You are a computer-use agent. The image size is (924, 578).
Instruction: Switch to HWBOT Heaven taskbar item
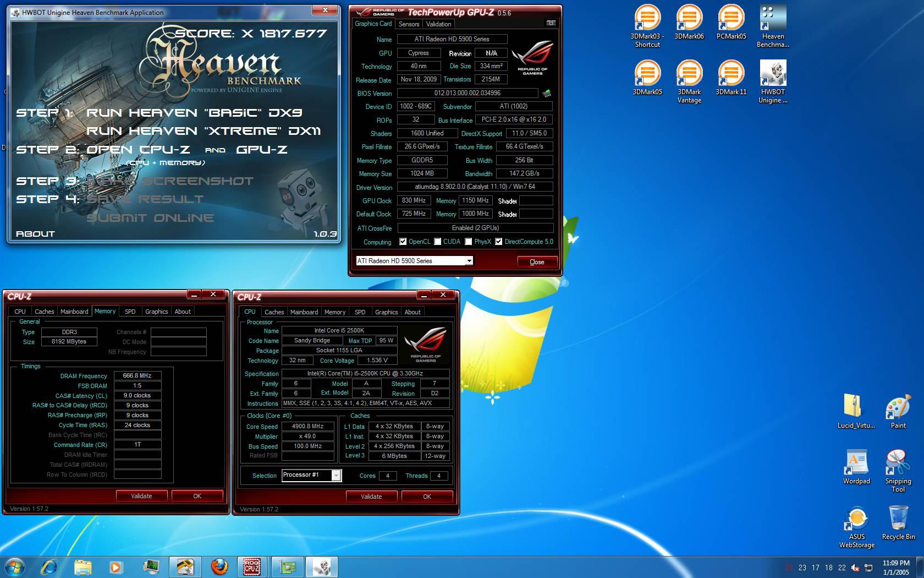322,567
